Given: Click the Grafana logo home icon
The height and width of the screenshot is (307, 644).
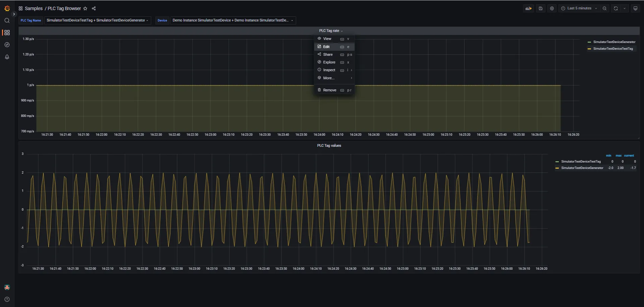Looking at the screenshot, I should (x=7, y=8).
